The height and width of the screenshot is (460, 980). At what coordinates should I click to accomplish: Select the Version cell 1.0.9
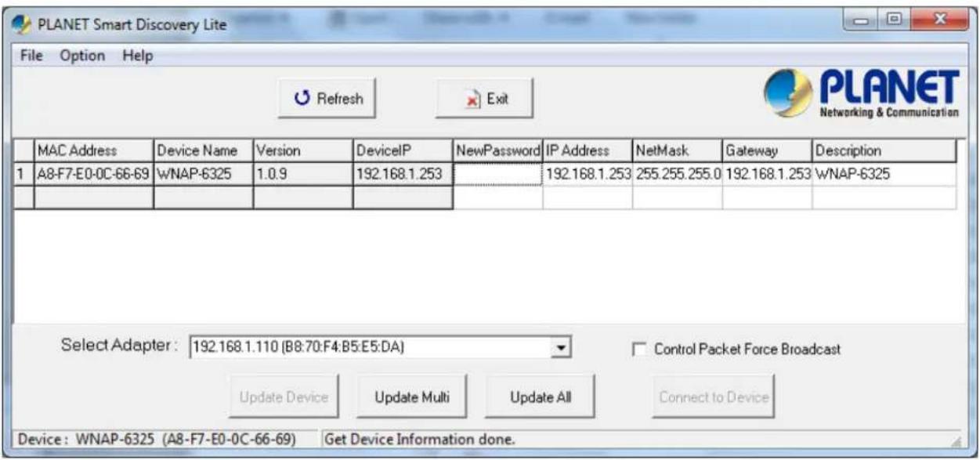click(x=303, y=174)
